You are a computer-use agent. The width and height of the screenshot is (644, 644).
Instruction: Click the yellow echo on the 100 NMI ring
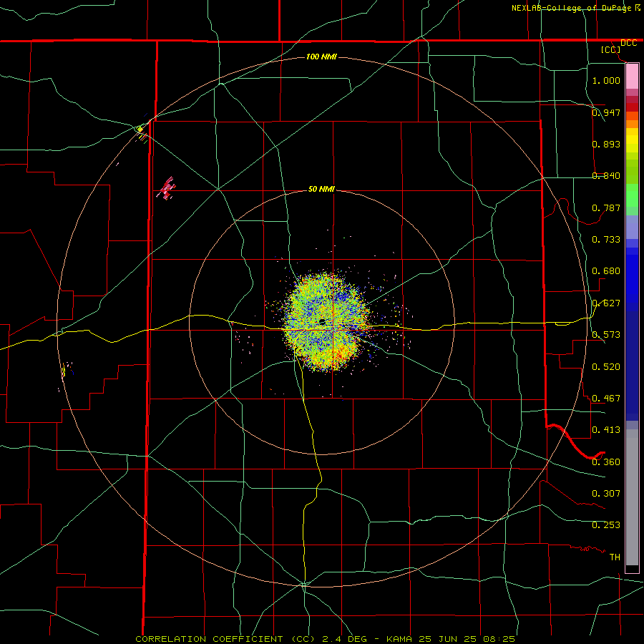tap(140, 130)
